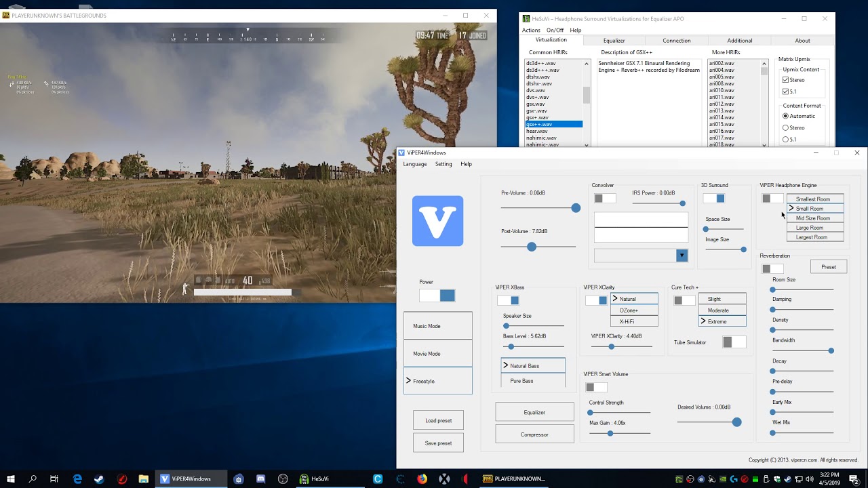Open Task View from the taskbar
The height and width of the screenshot is (488, 868).
(54, 479)
